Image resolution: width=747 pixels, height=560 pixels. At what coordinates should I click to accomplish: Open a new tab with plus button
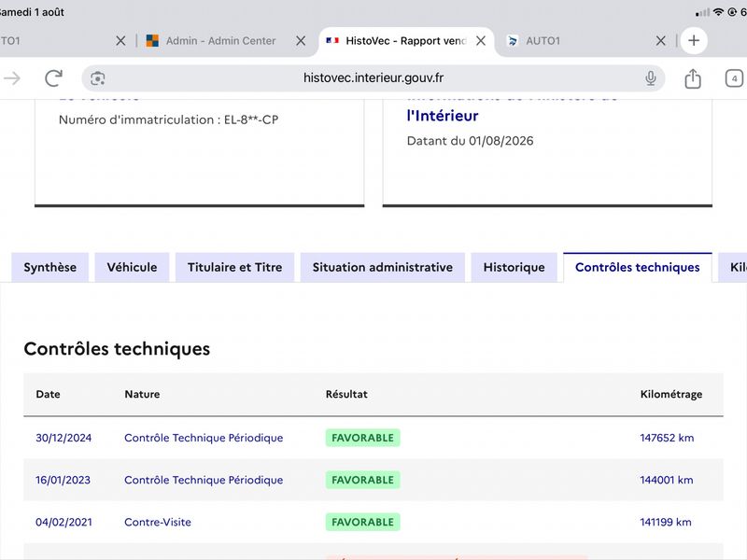tap(694, 41)
